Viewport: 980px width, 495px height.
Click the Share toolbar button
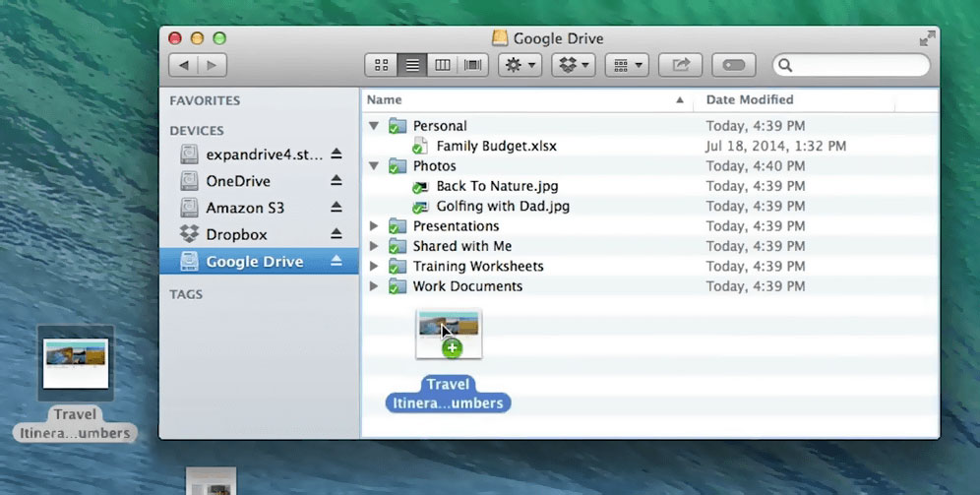coord(680,65)
